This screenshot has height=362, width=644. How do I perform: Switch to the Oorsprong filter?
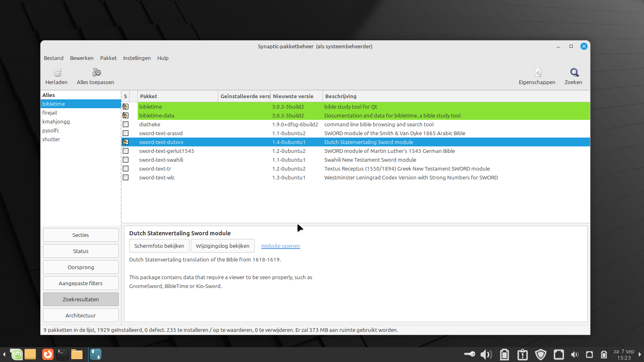(81, 267)
